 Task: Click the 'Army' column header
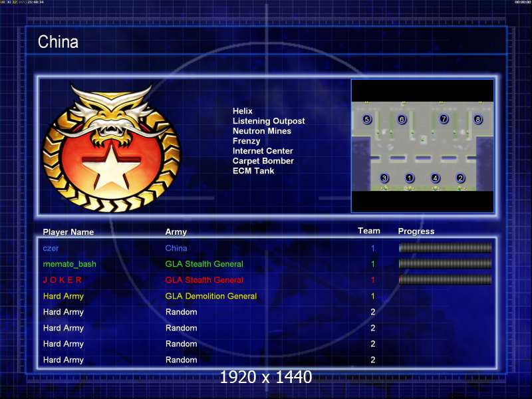[x=176, y=232]
